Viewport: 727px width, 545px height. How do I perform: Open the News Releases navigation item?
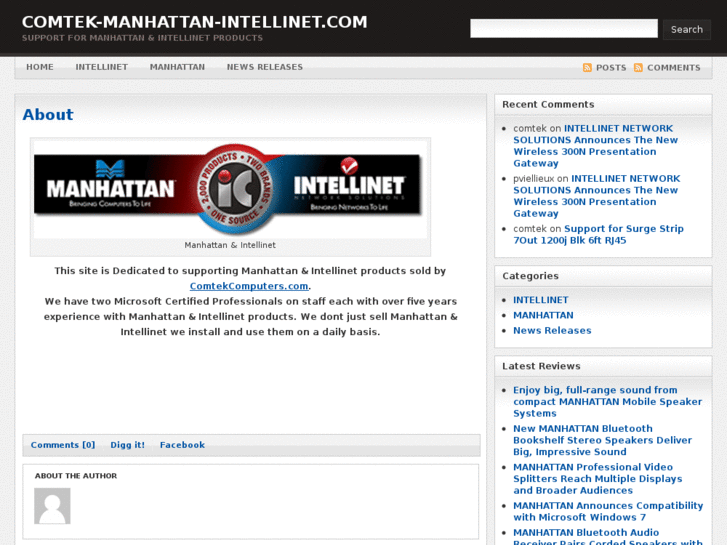pyautogui.click(x=265, y=67)
